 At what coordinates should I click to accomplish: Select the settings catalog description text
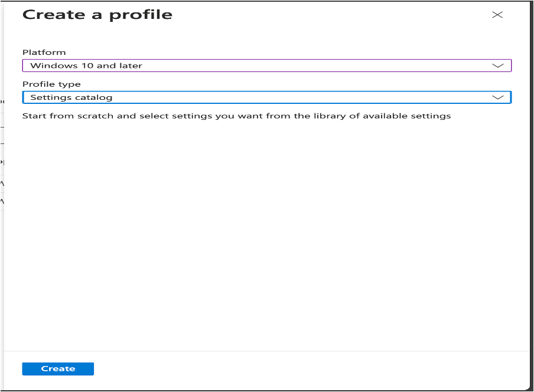(x=236, y=116)
